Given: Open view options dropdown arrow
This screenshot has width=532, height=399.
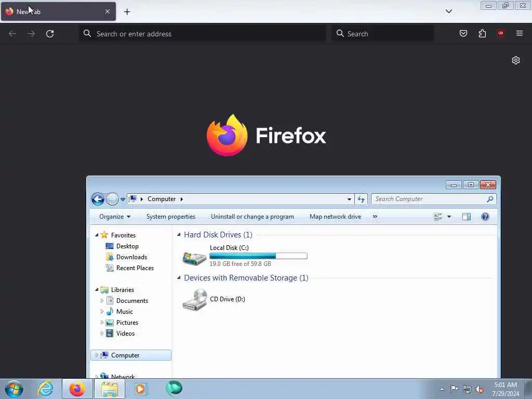Looking at the screenshot, I should pyautogui.click(x=449, y=217).
